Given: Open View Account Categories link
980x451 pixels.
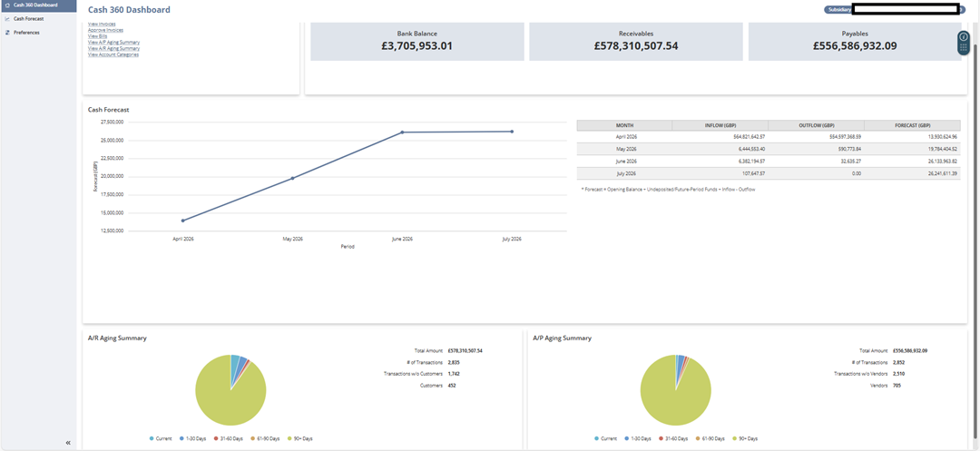Looking at the screenshot, I should pos(113,54).
